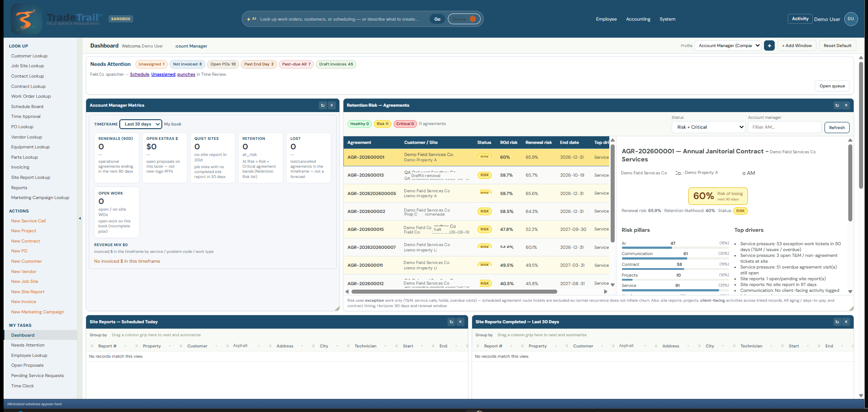Image resolution: width=868 pixels, height=412 pixels.
Task: Open the Last 30 days timeframe dropdown
Action: (141, 124)
